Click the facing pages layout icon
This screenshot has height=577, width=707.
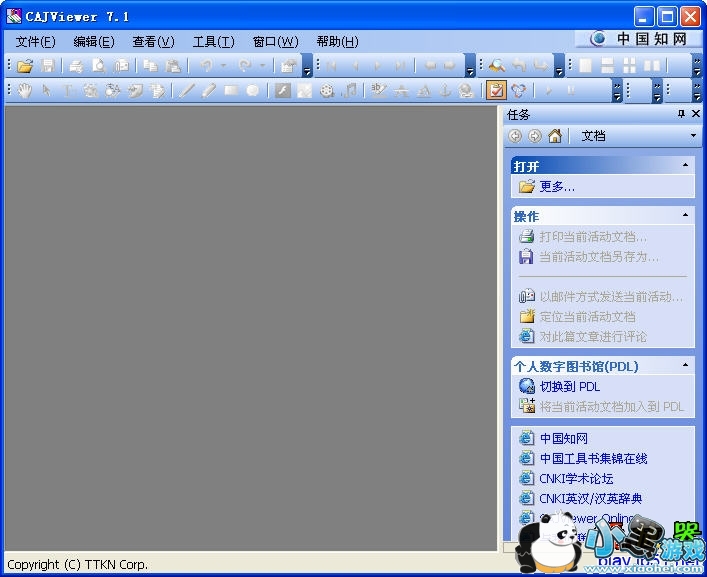[x=652, y=66]
